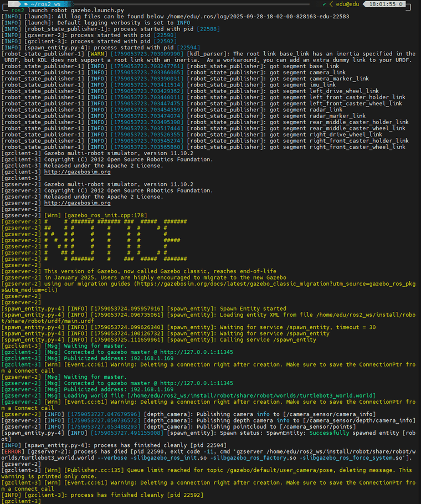Click the edu@edu user host segment
The width and height of the screenshot is (421, 504).
[x=347, y=4]
